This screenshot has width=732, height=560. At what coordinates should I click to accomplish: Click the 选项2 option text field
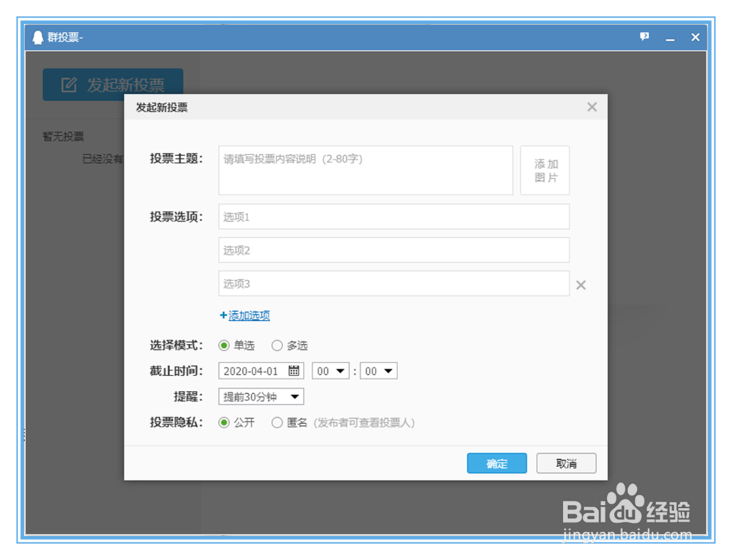click(x=393, y=250)
